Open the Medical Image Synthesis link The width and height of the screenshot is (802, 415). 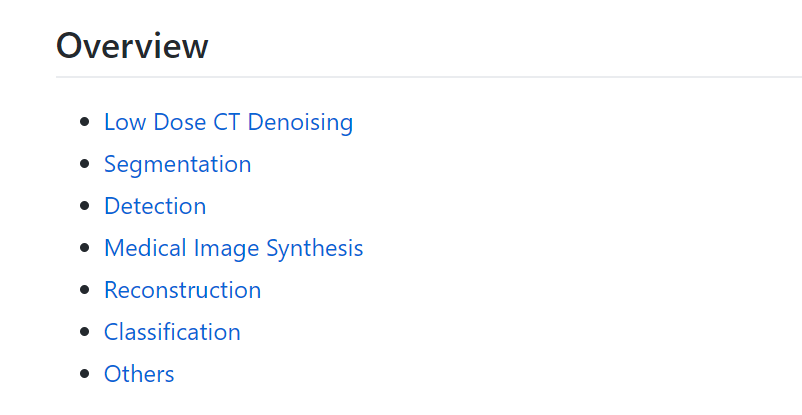[x=233, y=248]
